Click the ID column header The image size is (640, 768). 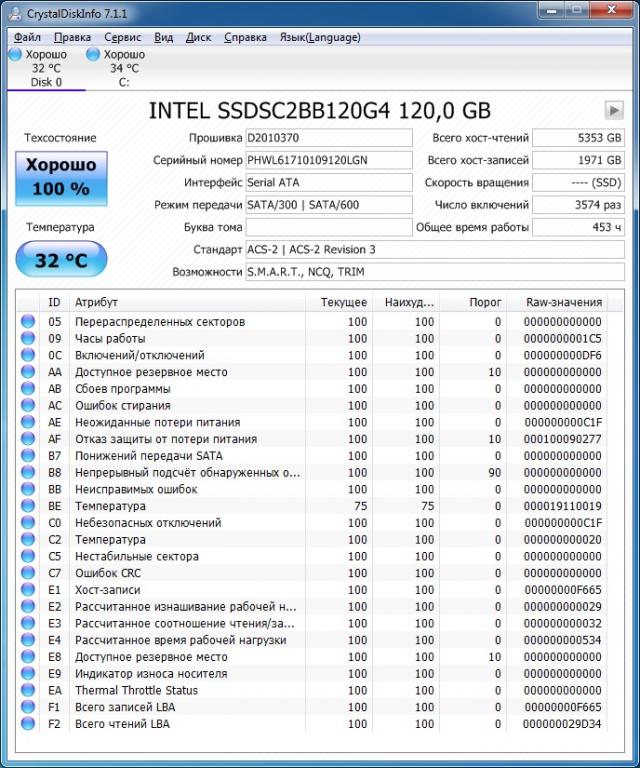point(54,302)
